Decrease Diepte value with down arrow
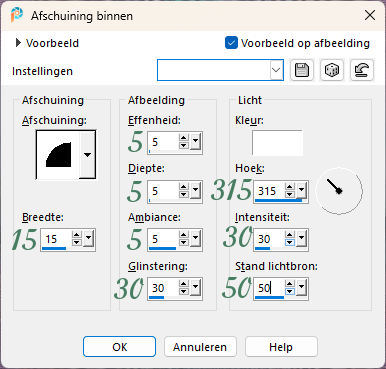 click(184, 195)
